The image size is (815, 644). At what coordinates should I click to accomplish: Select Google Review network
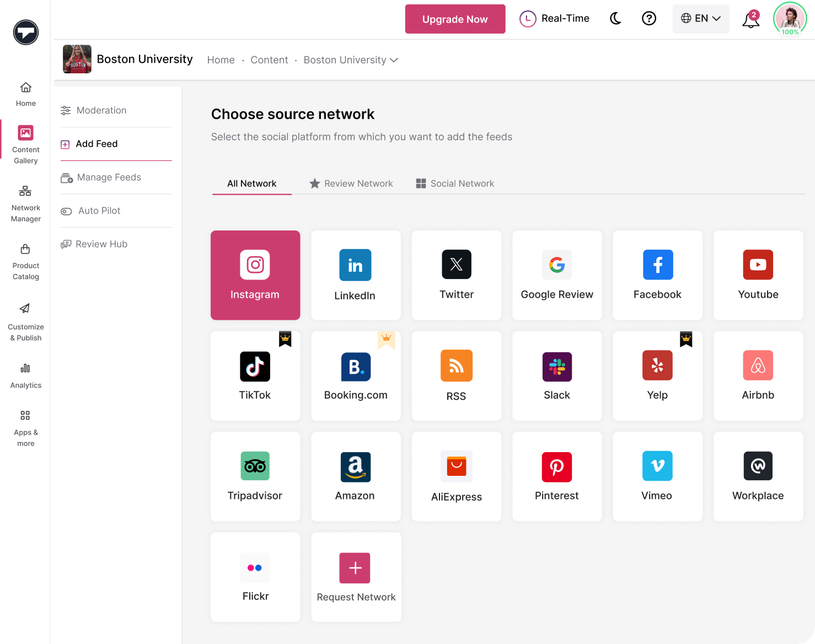[557, 275]
